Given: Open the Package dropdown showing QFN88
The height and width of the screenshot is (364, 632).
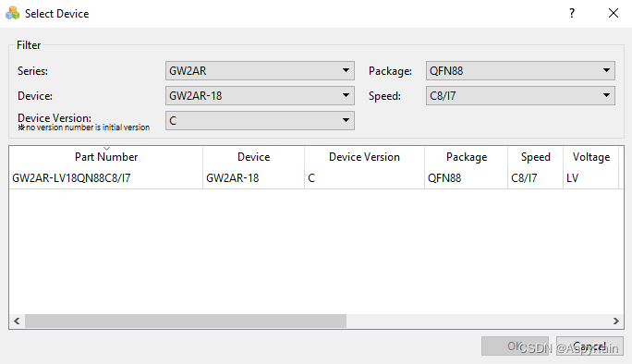Looking at the screenshot, I should [x=520, y=71].
